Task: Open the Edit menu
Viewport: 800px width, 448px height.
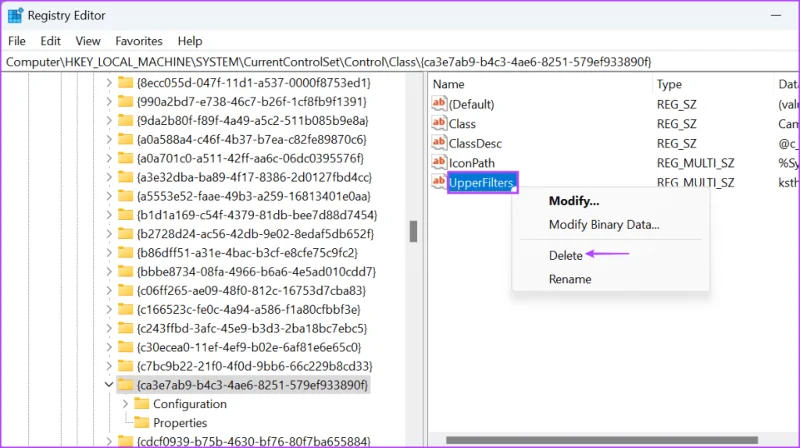Action: pyautogui.click(x=51, y=41)
